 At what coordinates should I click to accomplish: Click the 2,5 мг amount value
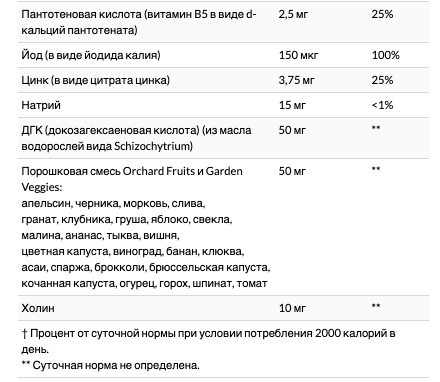pos(293,14)
